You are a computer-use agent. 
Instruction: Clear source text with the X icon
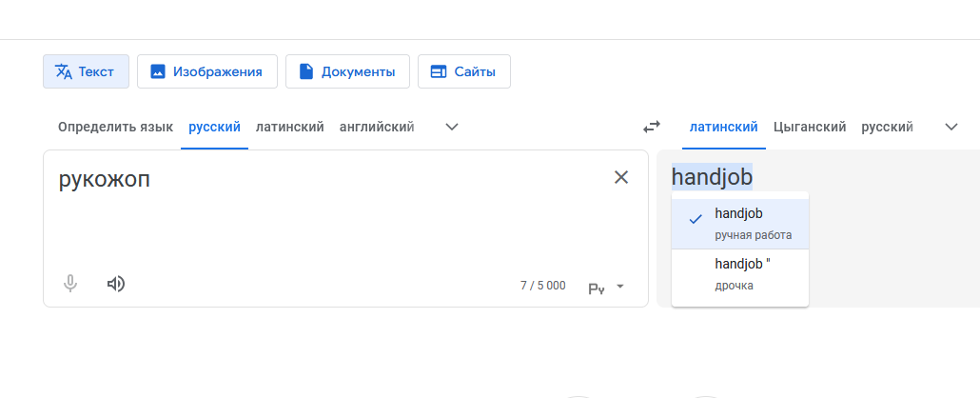click(x=620, y=177)
